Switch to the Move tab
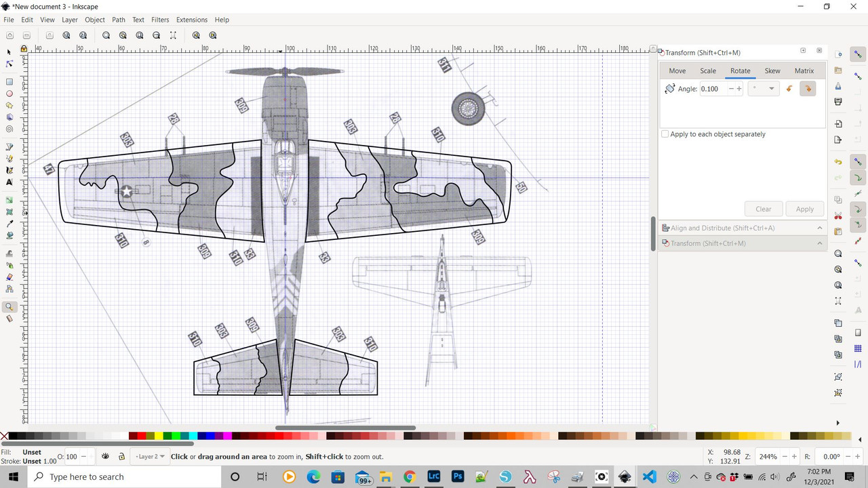The height and width of the screenshot is (488, 868). (x=677, y=70)
